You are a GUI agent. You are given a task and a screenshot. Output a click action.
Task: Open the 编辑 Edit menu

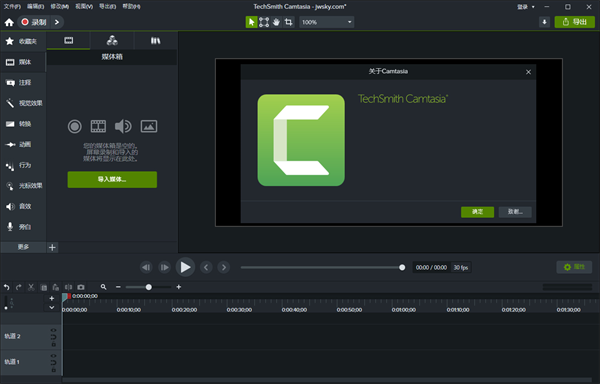point(36,7)
